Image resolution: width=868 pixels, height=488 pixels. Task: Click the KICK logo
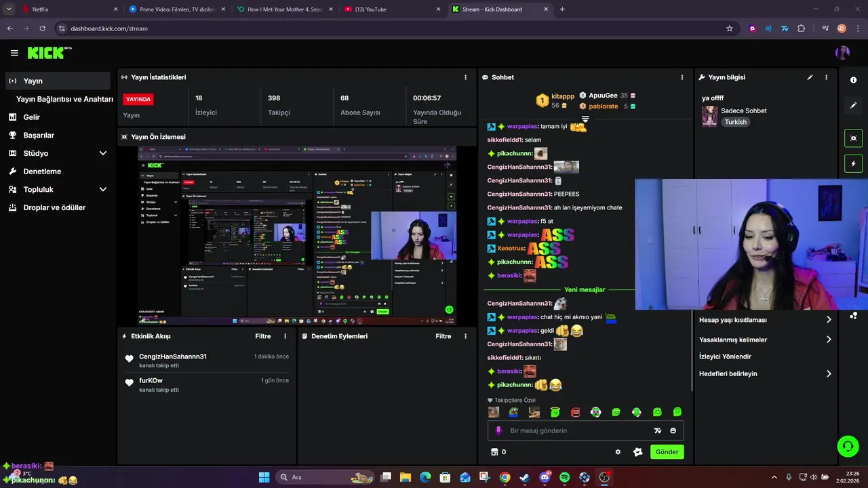point(48,53)
